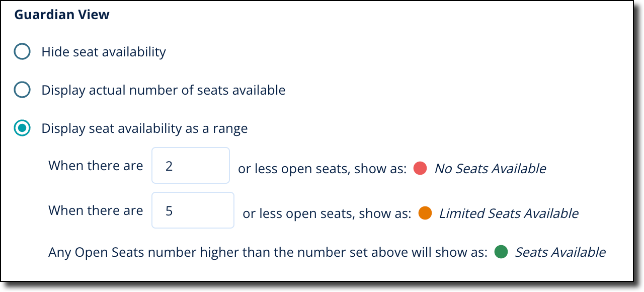Select the Hide seat availability radio button
The image size is (644, 292).
point(22,52)
